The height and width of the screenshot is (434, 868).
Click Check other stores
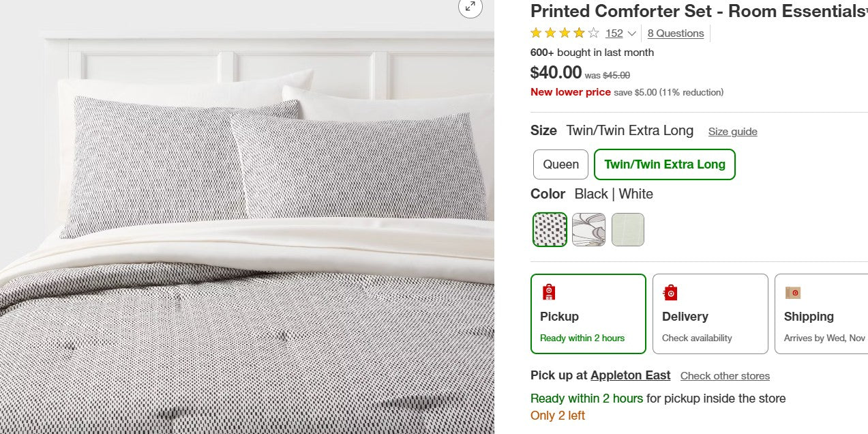coord(725,376)
